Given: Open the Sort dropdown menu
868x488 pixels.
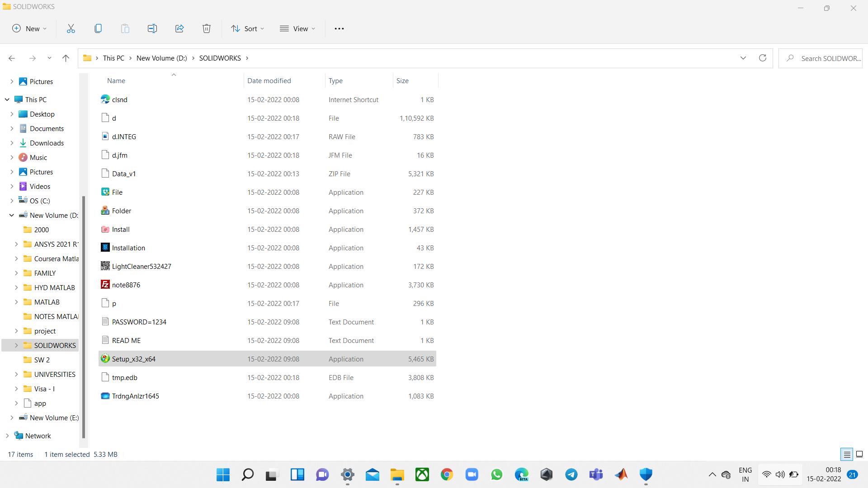Looking at the screenshot, I should (x=247, y=28).
